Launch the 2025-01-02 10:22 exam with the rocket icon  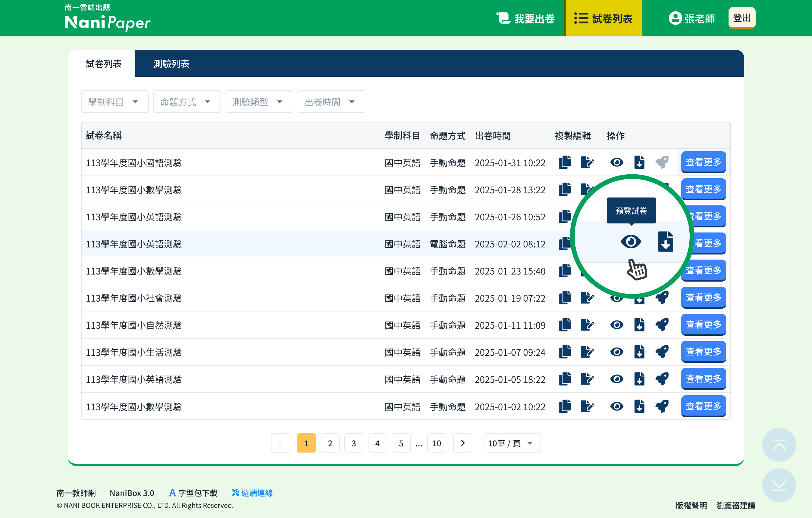coord(662,406)
